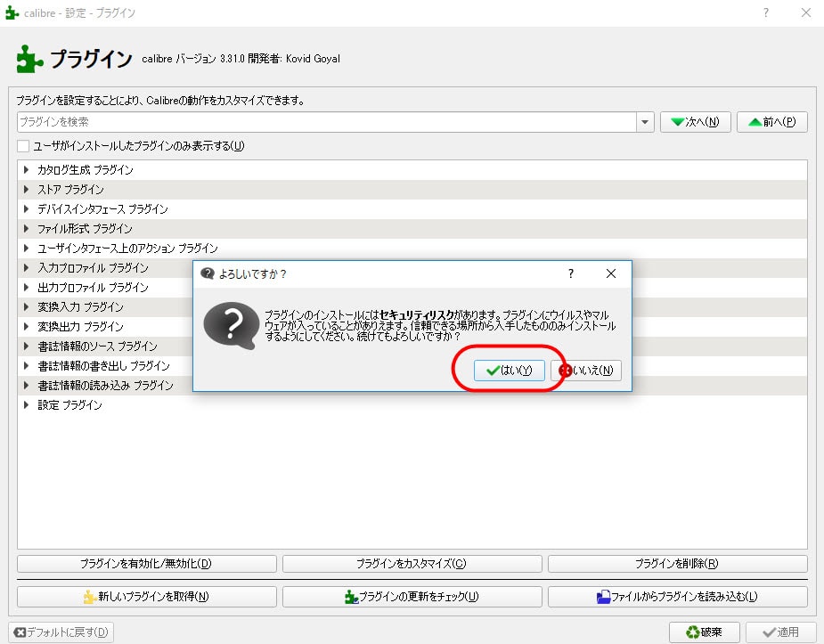Expand カタログ生成 プラグイン category
The height and width of the screenshot is (644, 824).
click(x=26, y=169)
